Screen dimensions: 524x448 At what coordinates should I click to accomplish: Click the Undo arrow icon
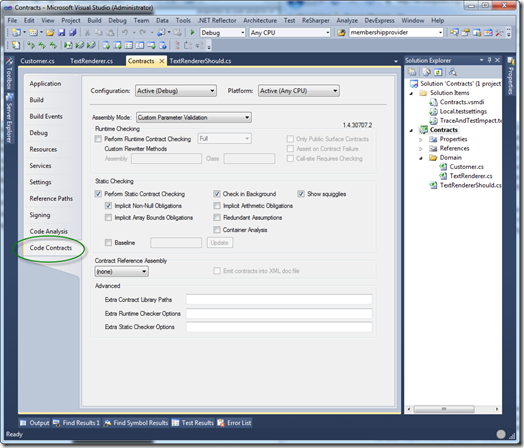click(x=125, y=32)
